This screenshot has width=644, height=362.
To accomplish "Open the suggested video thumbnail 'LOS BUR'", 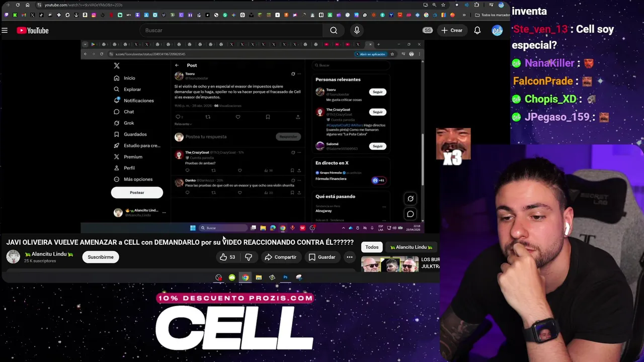I will click(390, 264).
